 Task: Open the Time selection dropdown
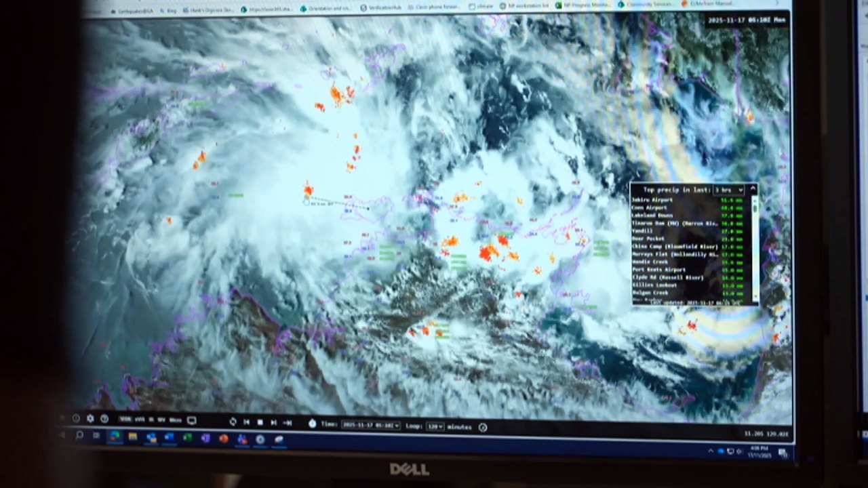[370, 425]
